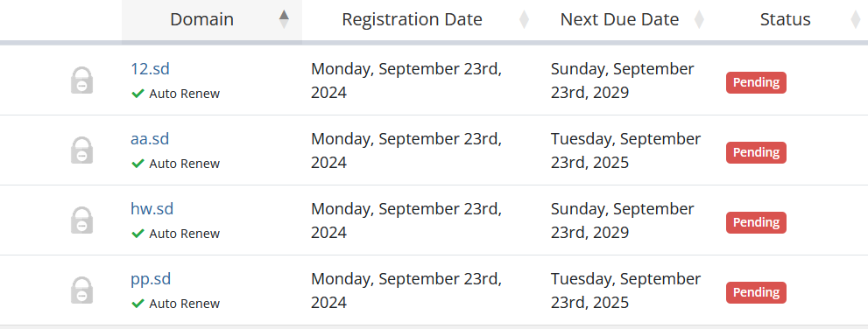Sort using the Registration Date arrows

click(524, 19)
